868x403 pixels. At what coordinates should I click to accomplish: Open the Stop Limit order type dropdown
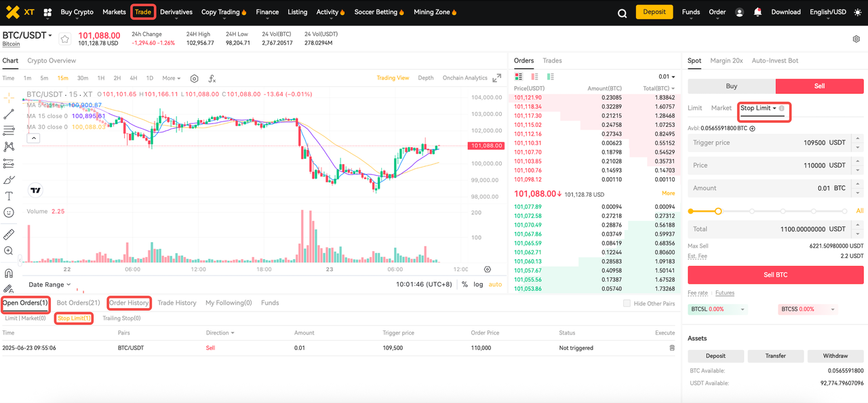758,109
